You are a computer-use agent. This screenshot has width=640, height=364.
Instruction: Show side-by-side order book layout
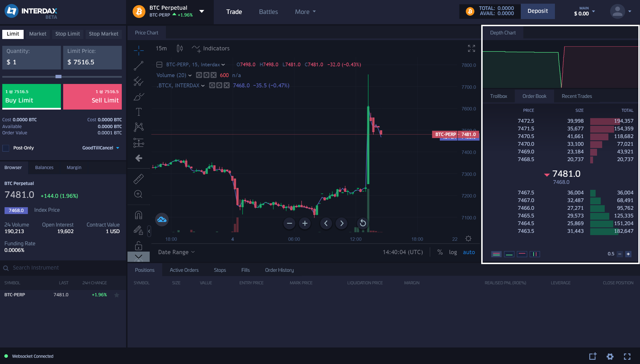click(535, 254)
